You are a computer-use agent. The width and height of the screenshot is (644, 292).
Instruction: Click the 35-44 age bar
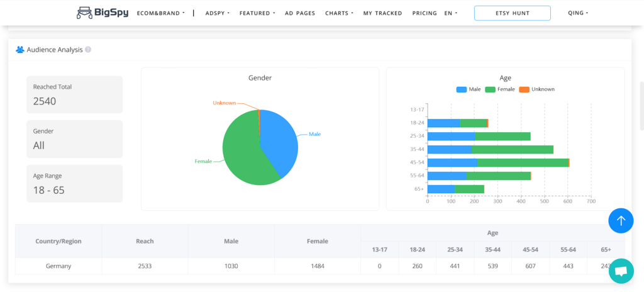(x=491, y=150)
